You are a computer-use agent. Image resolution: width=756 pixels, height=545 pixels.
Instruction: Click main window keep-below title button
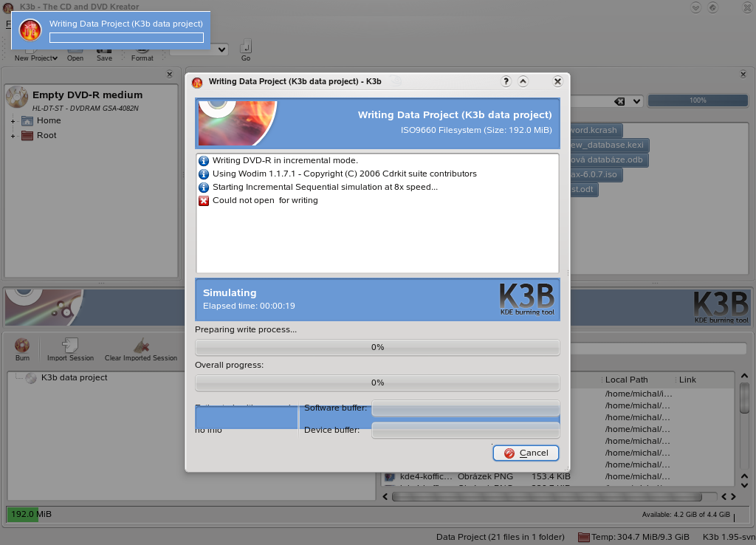(x=695, y=7)
